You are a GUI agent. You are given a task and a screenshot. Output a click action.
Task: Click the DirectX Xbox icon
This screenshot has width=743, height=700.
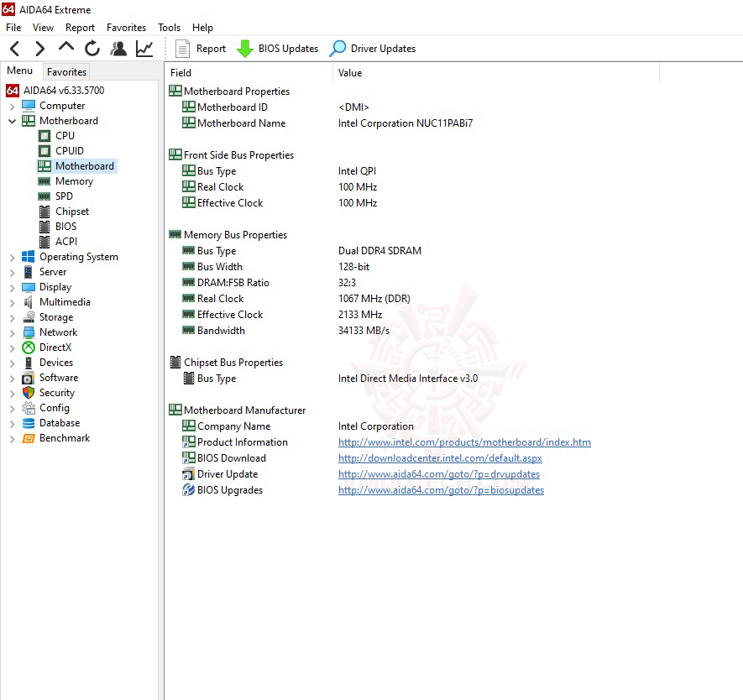pyautogui.click(x=29, y=347)
